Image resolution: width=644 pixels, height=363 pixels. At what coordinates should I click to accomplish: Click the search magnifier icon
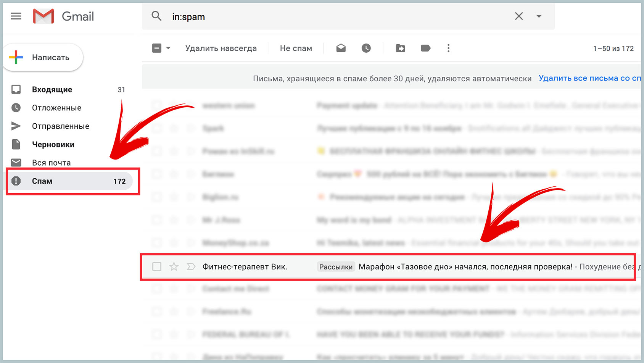click(156, 16)
